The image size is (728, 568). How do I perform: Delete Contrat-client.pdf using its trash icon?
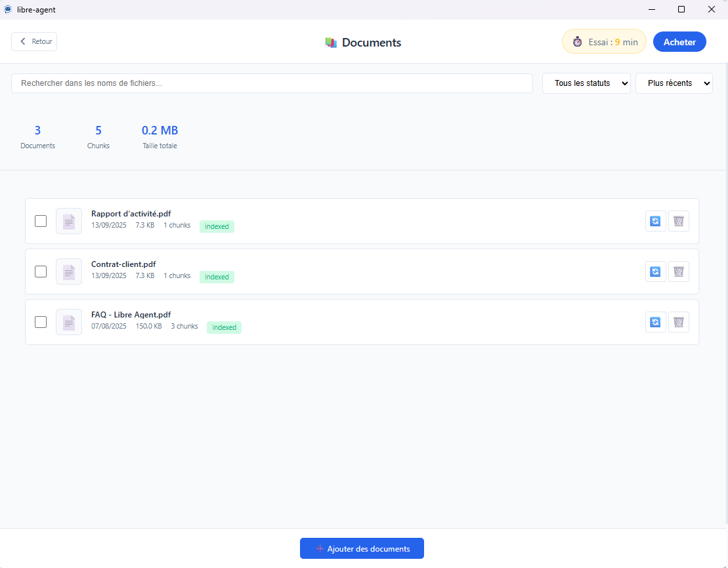pos(679,272)
